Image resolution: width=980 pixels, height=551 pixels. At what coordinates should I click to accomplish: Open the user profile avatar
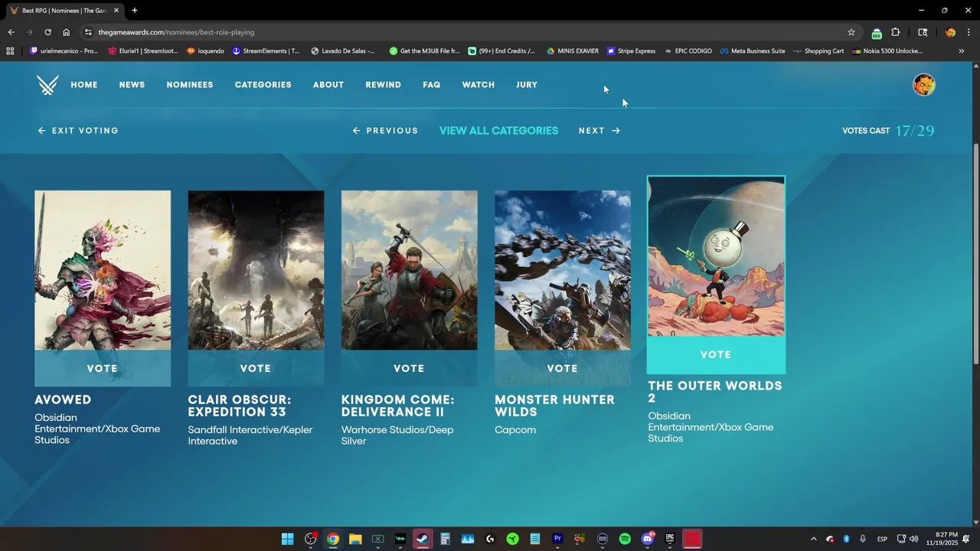pos(924,85)
